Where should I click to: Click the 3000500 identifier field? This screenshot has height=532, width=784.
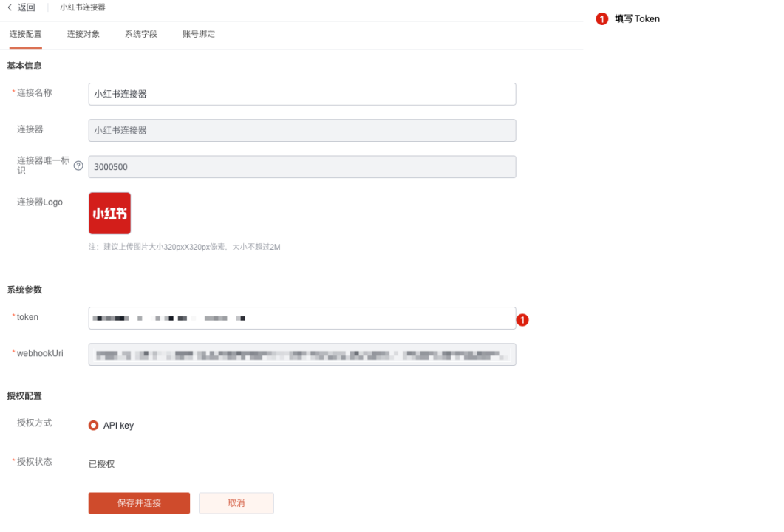tap(302, 167)
